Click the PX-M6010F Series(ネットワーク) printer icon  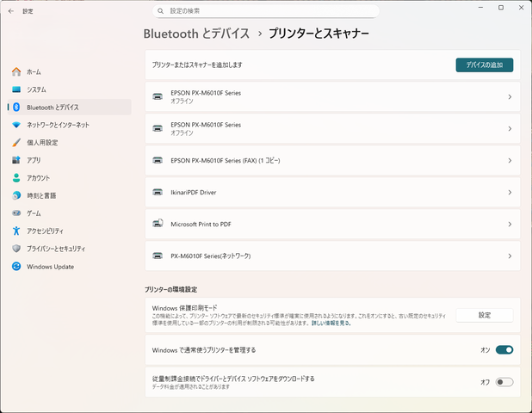point(158,256)
